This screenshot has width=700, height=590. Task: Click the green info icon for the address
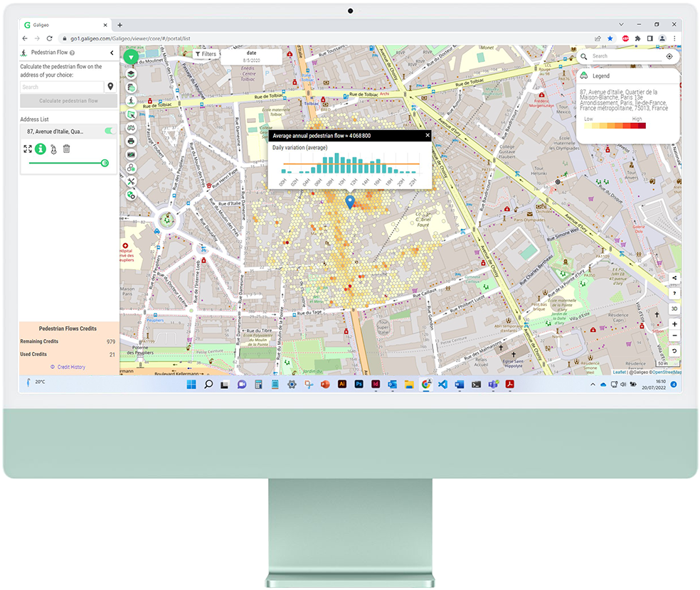pyautogui.click(x=41, y=149)
